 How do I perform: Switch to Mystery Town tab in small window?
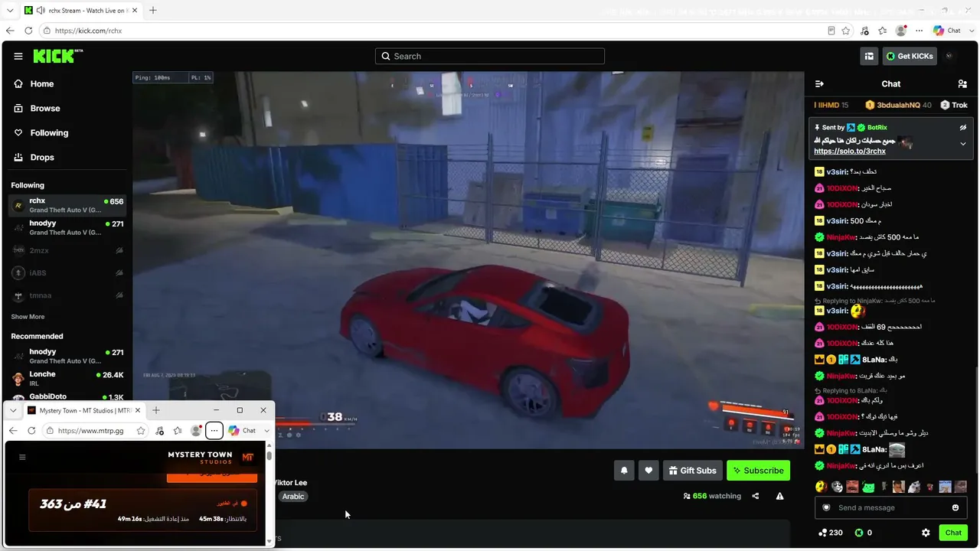click(84, 410)
